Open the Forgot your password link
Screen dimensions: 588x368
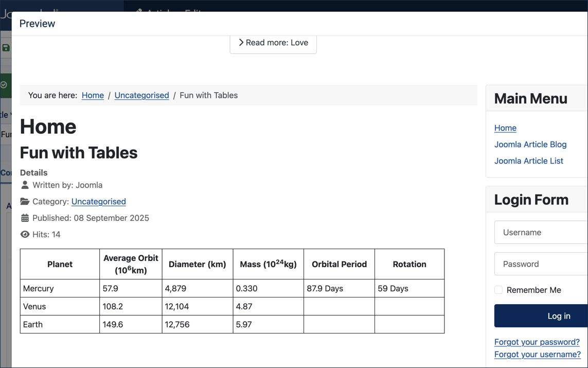pos(537,342)
